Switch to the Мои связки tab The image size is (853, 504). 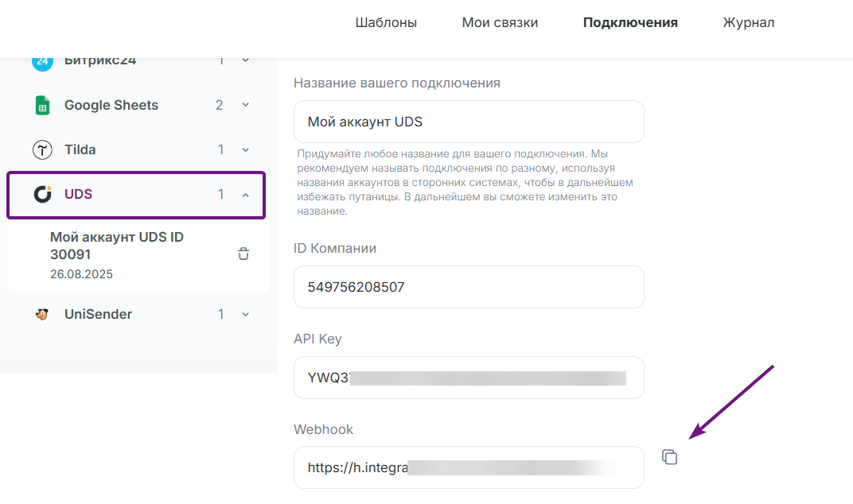(x=500, y=23)
